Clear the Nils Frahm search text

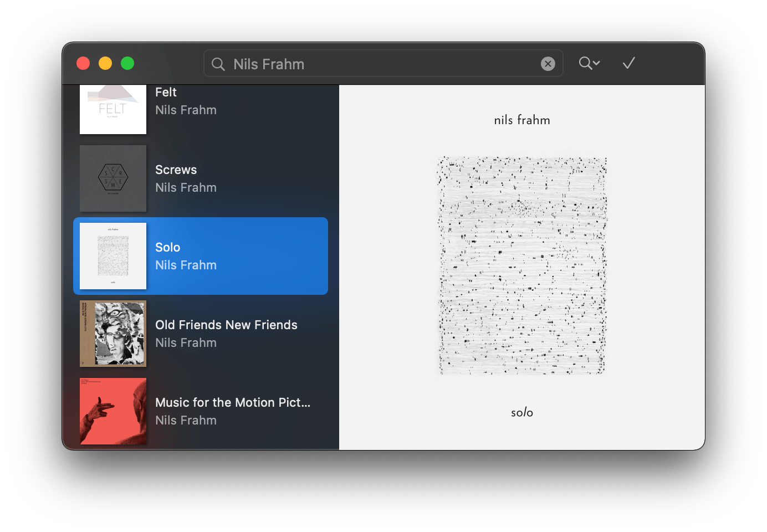pyautogui.click(x=548, y=64)
